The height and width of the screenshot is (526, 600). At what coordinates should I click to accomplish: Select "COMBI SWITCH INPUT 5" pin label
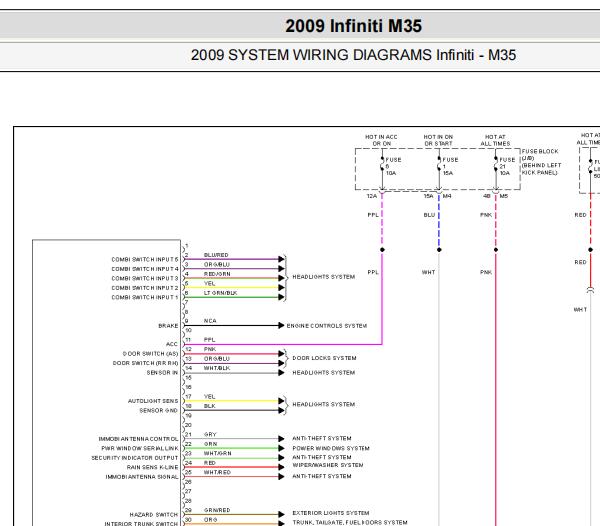[145, 259]
